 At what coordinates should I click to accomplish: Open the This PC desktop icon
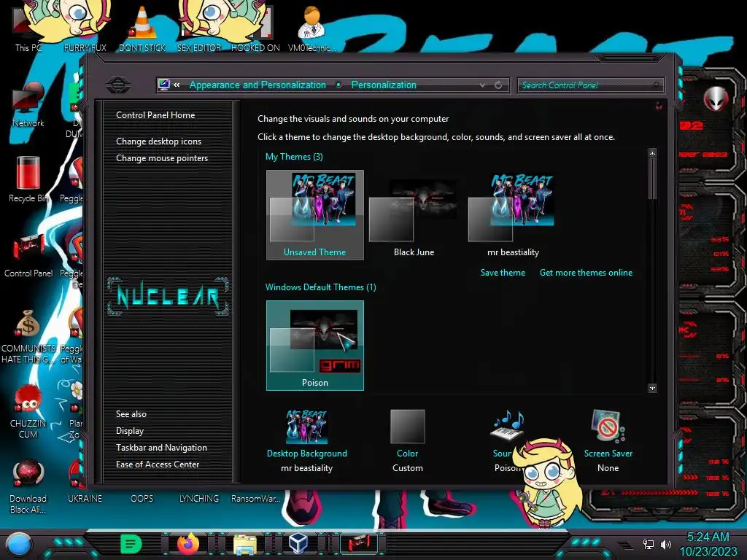click(x=28, y=28)
